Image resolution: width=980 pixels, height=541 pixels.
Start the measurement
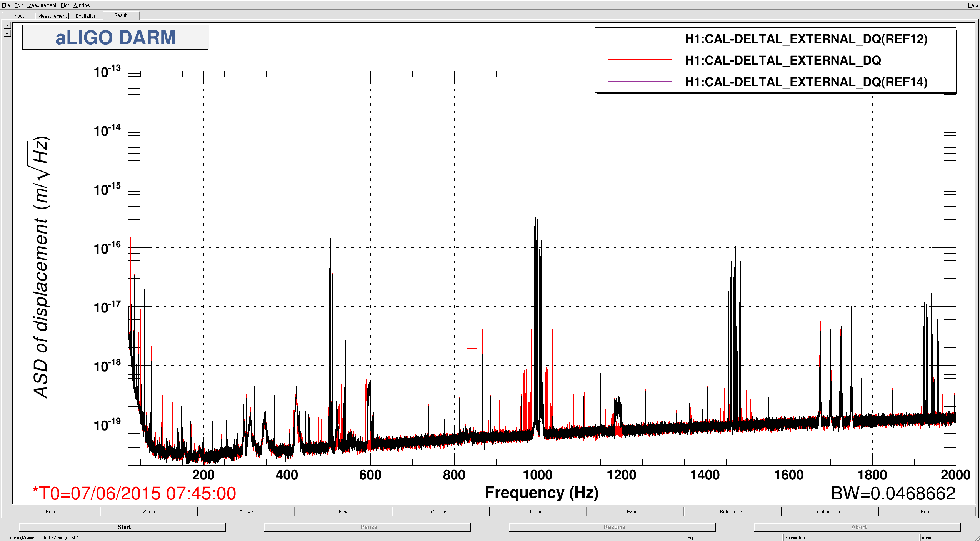122,527
